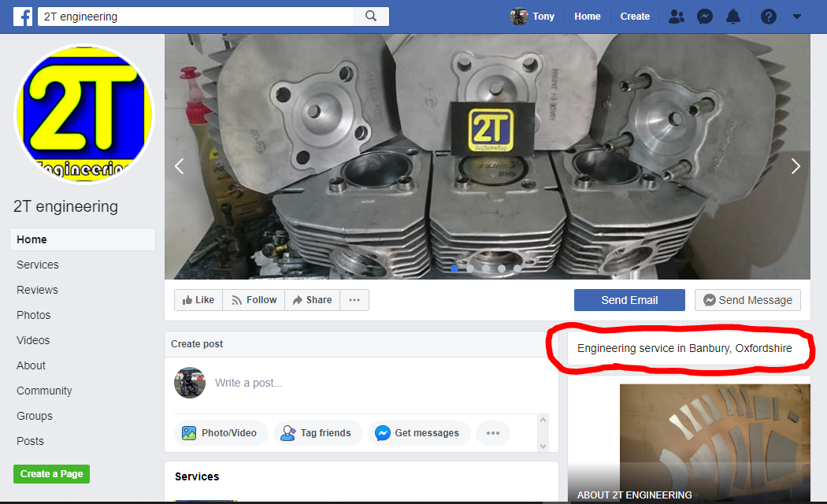Click the scroll up arrow in post options
Viewport: 827px width, 504px height.
click(x=543, y=421)
